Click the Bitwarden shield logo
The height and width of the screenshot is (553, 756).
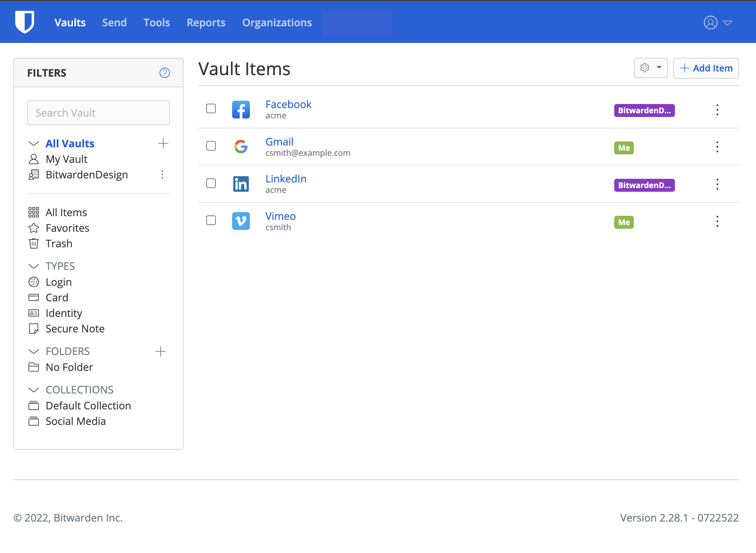[x=24, y=21]
